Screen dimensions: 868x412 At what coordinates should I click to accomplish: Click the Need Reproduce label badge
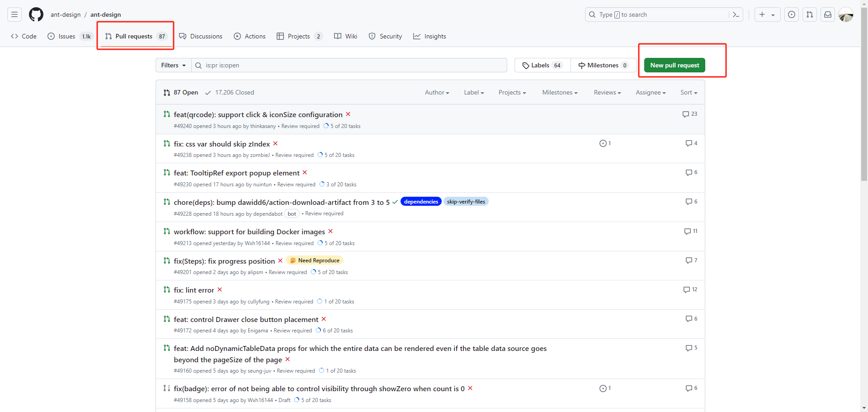[x=315, y=260]
